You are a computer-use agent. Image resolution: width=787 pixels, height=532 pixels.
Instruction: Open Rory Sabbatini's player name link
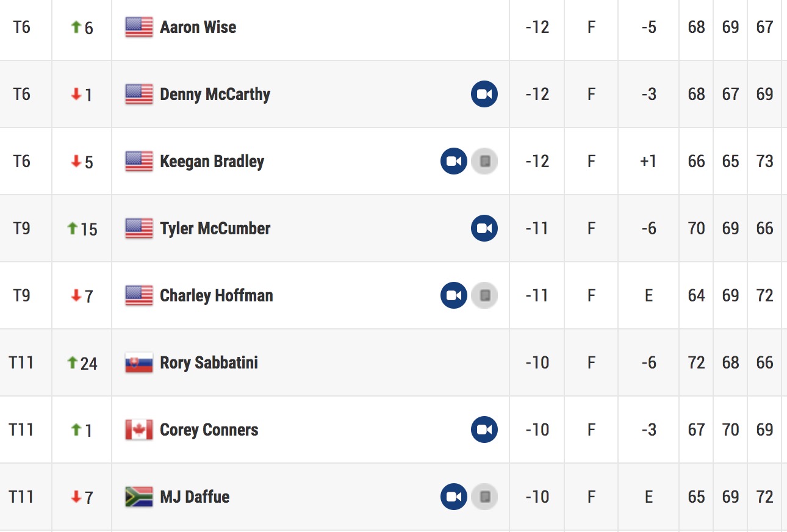pos(209,362)
